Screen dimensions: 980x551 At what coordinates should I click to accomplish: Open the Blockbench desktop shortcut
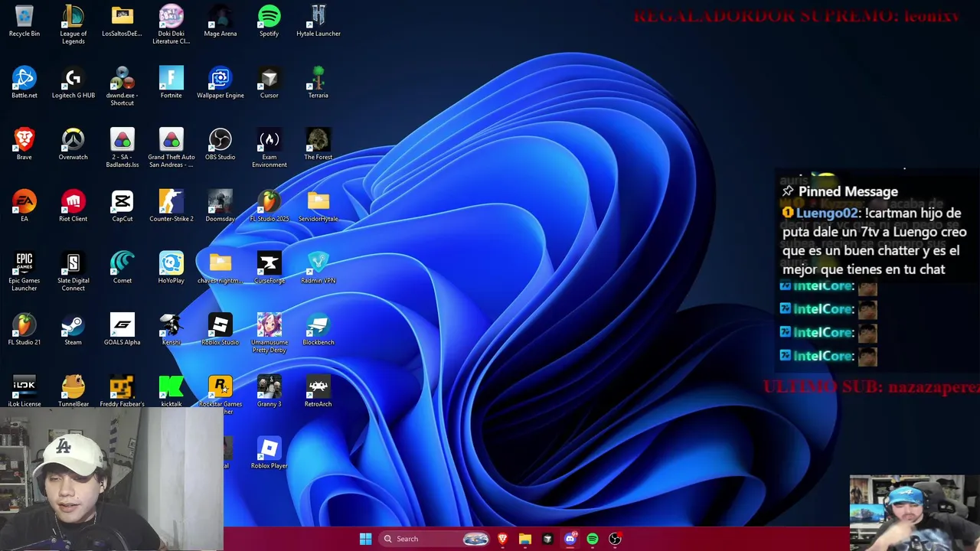tap(318, 329)
